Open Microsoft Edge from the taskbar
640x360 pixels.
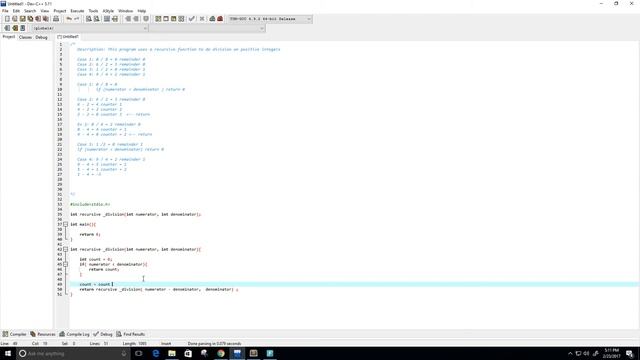click(156, 353)
